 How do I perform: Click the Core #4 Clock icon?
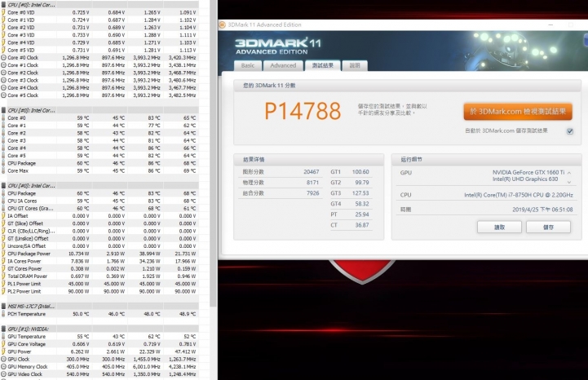coord(3,88)
